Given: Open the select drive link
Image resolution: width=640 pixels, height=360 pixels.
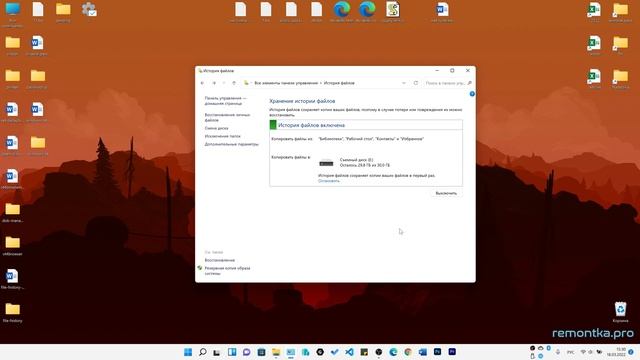Looking at the screenshot, I should [x=216, y=128].
